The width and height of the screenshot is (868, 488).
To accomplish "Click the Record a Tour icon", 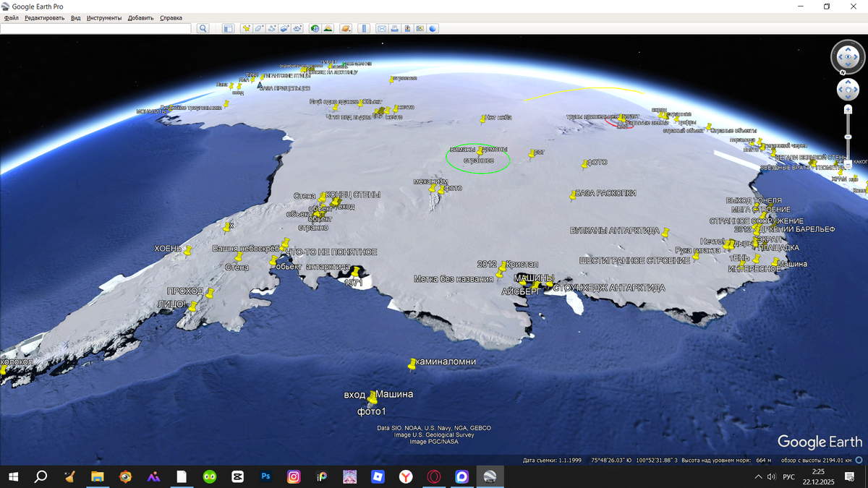I will (297, 29).
